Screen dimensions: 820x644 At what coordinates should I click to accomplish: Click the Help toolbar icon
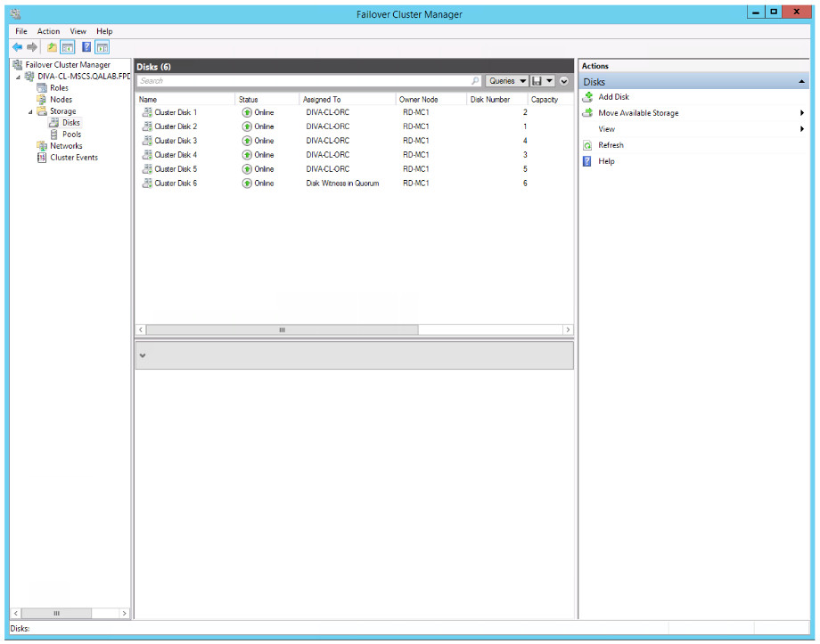coord(86,47)
